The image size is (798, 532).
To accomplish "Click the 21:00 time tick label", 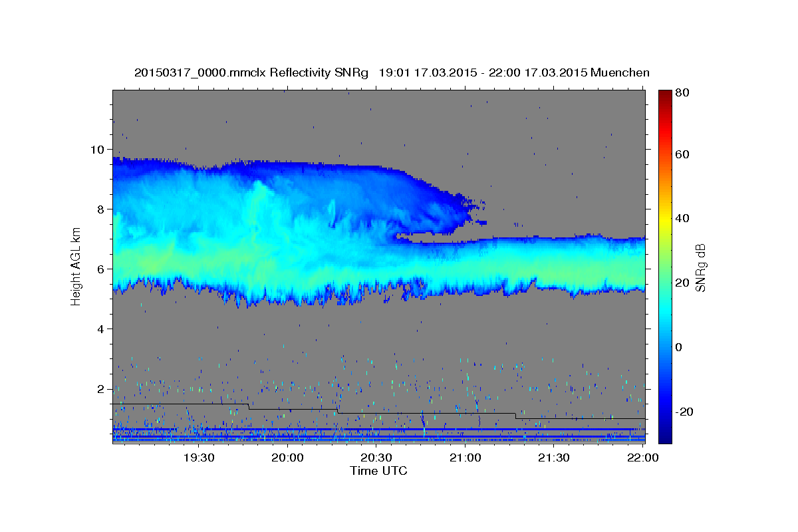I will coord(465,458).
